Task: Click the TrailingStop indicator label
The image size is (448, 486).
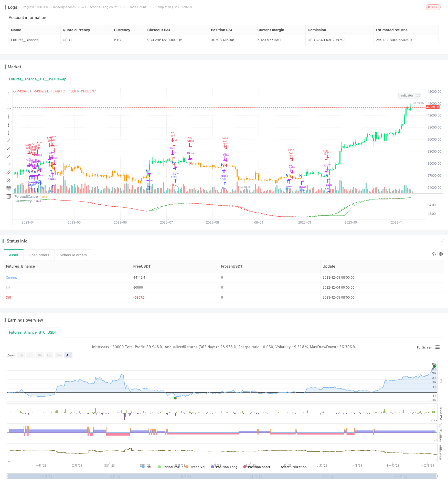Action: click(24, 201)
